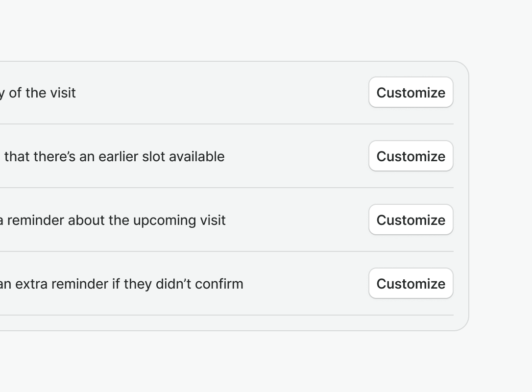Click divider line below the upcoming visit row
Viewport: 532px width, 392px height.
point(225,251)
